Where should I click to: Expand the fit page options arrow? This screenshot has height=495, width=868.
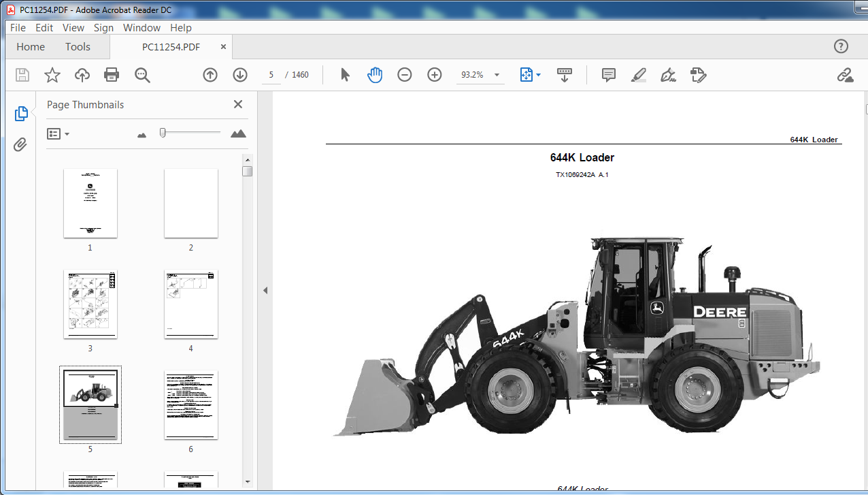[538, 75]
